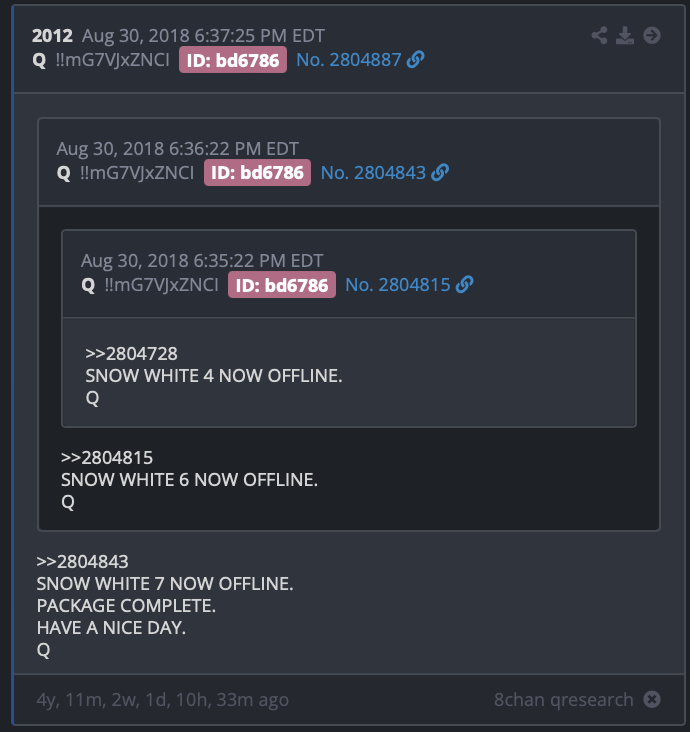Image resolution: width=690 pixels, height=732 pixels.
Task: Click the download icon for post 2012
Action: click(625, 35)
